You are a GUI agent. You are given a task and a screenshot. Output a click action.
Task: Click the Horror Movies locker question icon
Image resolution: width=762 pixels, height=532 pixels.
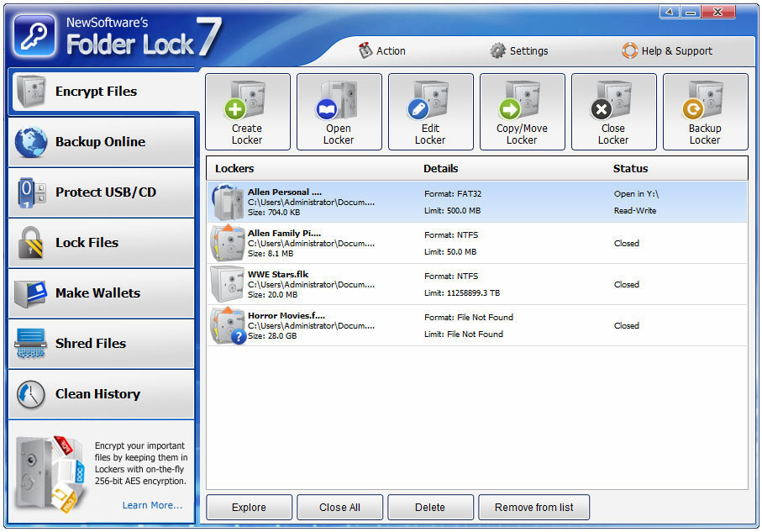(x=238, y=336)
